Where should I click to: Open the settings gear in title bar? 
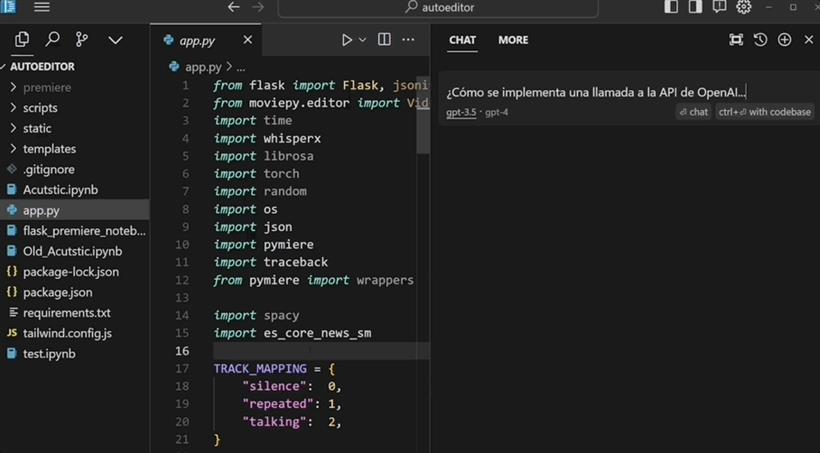tap(744, 7)
